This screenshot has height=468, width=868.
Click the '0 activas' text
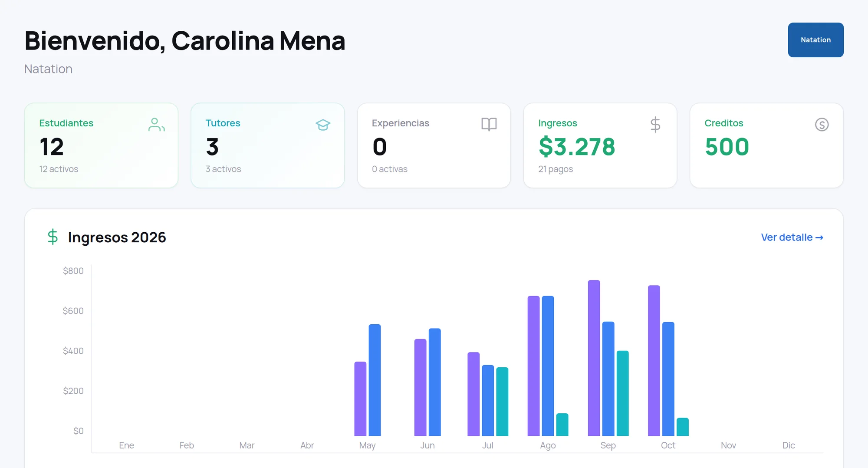389,169
